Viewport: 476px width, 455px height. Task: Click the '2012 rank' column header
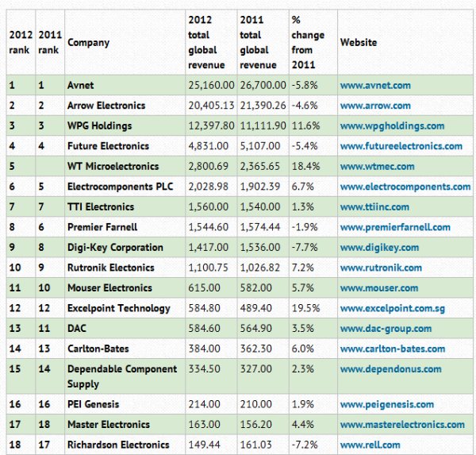pyautogui.click(x=21, y=42)
